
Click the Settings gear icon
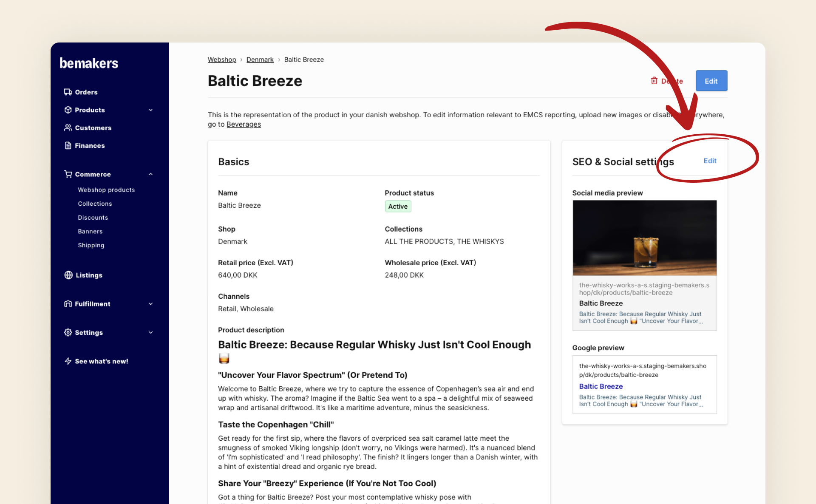pyautogui.click(x=68, y=332)
